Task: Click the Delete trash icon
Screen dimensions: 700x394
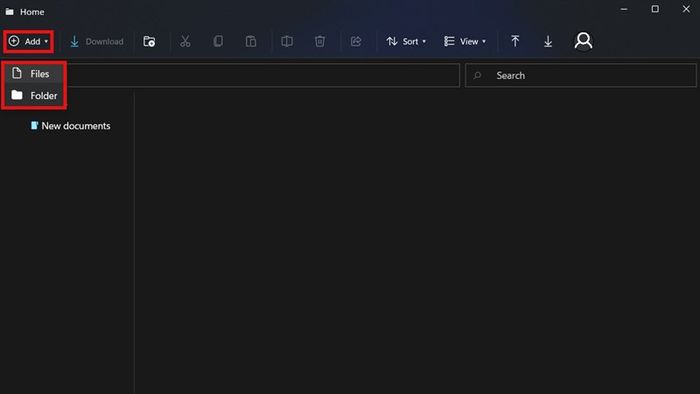Action: point(320,41)
